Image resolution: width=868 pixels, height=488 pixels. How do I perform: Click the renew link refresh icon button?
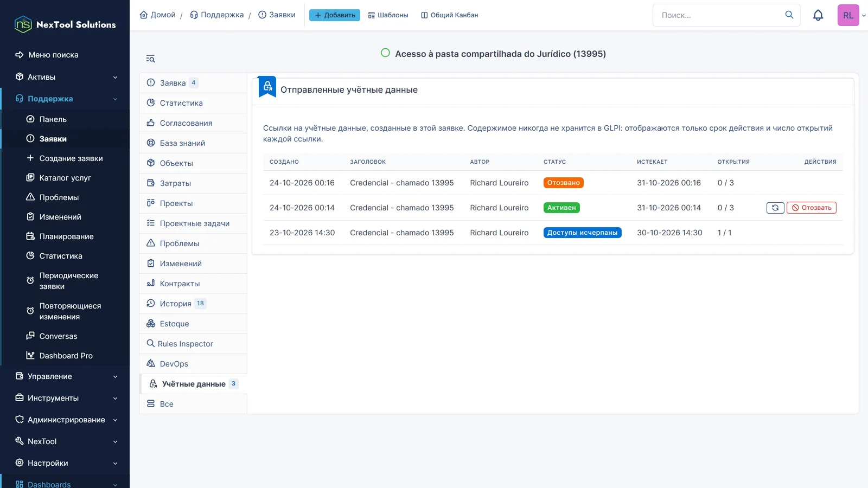click(x=775, y=208)
